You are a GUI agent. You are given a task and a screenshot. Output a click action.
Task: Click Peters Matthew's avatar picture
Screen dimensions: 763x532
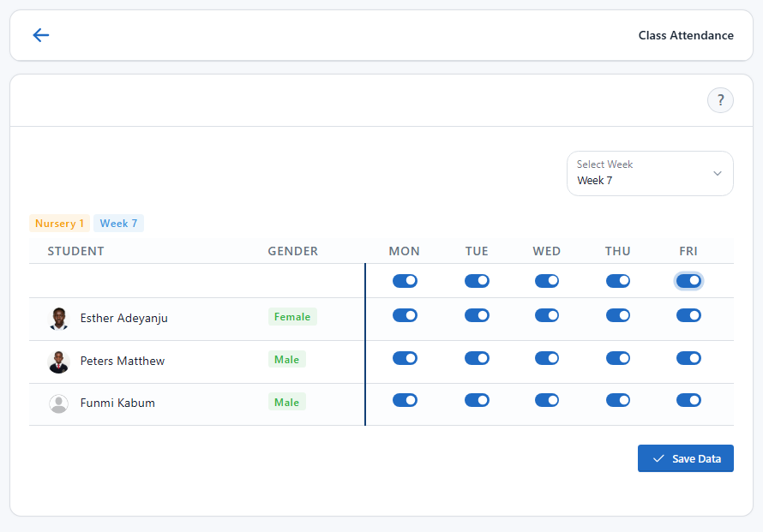(x=58, y=361)
